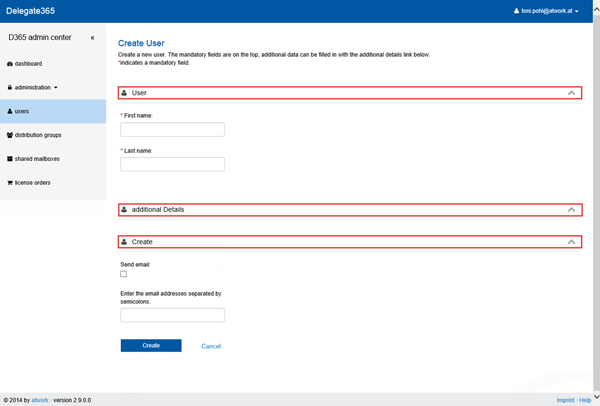Focus the First name input field
Screen dimensions: 600x406
tap(172, 129)
